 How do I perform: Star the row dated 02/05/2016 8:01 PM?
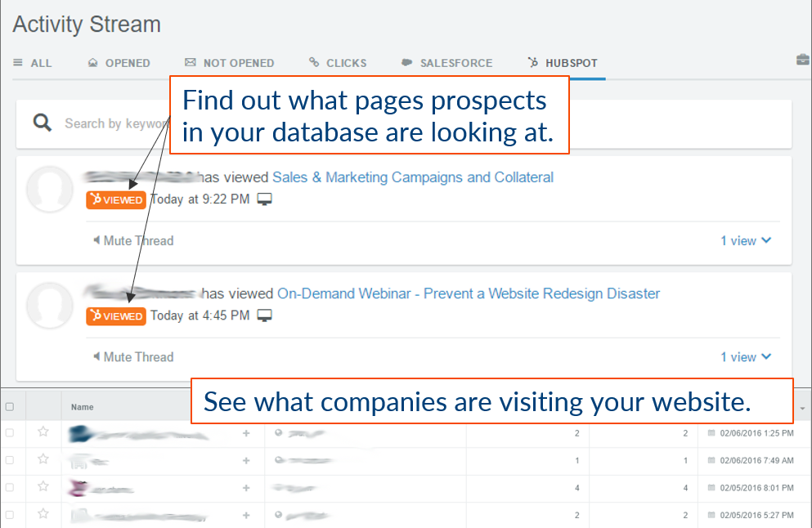43,486
